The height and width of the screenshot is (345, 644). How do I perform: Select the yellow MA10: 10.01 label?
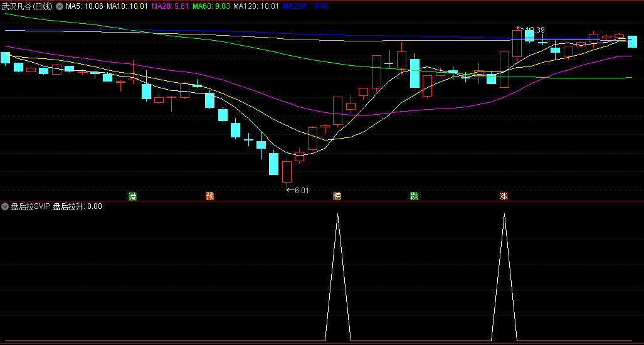click(x=127, y=6)
